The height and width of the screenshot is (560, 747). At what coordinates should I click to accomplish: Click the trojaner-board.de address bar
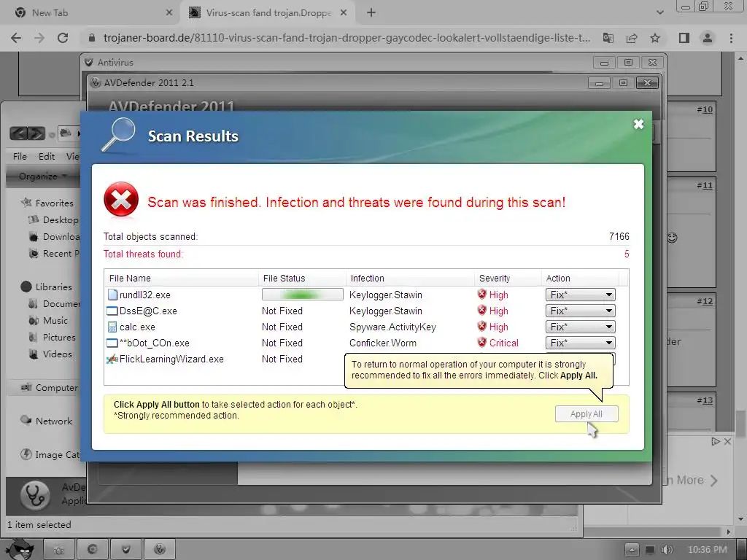point(347,38)
